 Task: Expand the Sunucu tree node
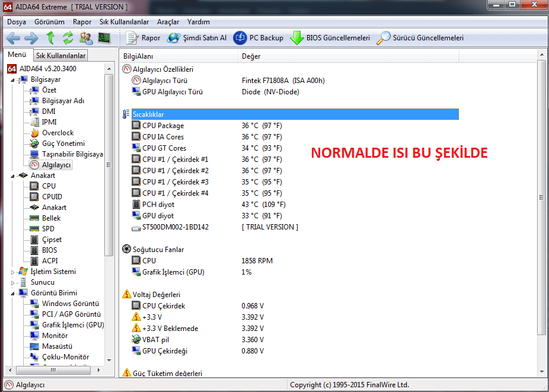13,282
